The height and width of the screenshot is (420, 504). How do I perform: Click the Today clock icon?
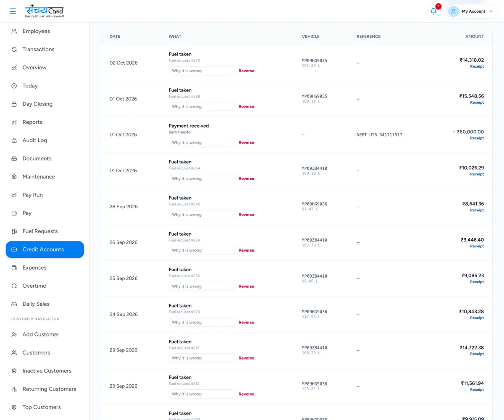pyautogui.click(x=14, y=86)
